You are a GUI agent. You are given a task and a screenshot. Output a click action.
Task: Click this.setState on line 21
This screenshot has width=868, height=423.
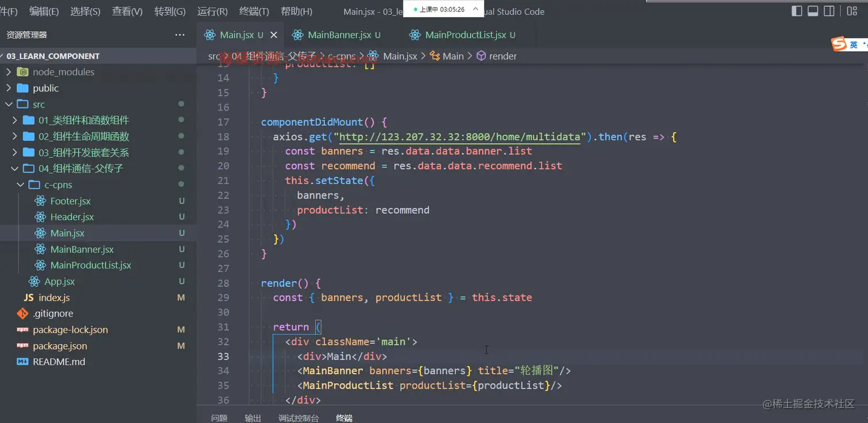(324, 180)
